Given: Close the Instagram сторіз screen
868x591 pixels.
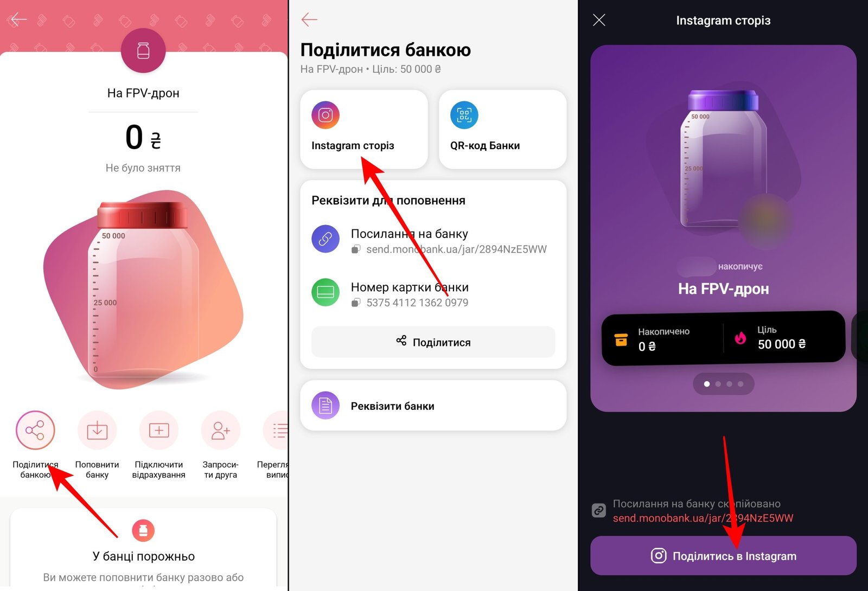Looking at the screenshot, I should click(599, 20).
